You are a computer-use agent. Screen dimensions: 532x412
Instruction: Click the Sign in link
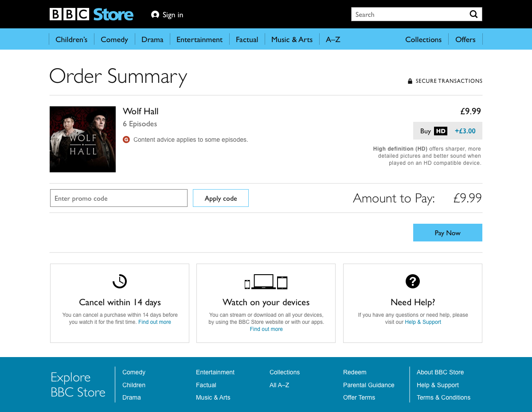[173, 15]
